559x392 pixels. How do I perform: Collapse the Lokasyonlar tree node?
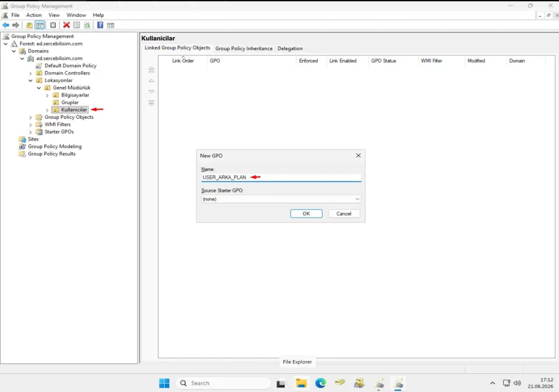tap(31, 81)
